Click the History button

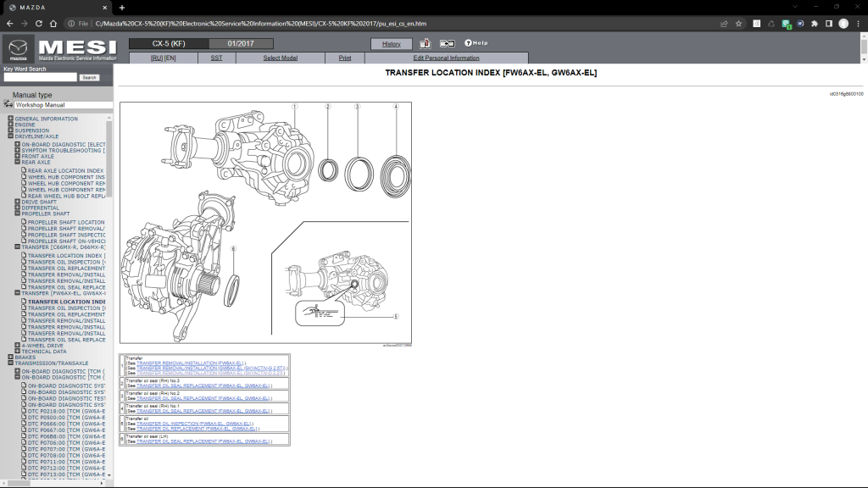coord(392,43)
